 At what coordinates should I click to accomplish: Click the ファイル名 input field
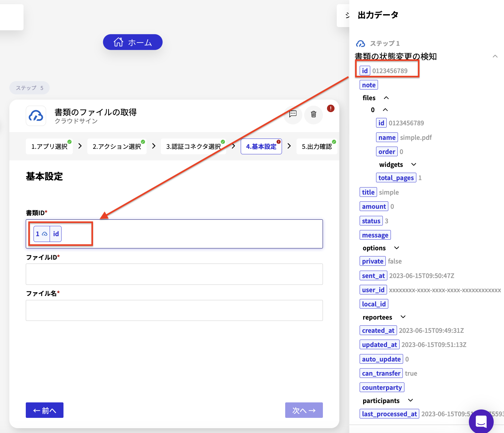tap(174, 310)
